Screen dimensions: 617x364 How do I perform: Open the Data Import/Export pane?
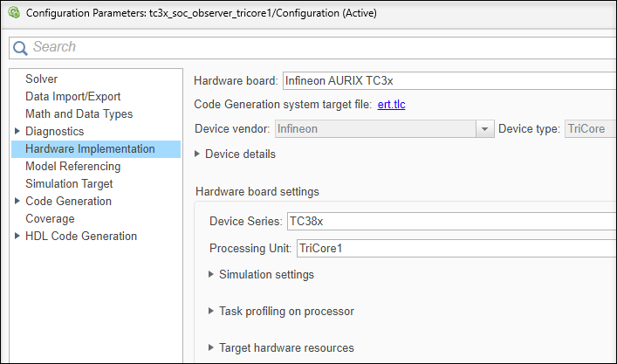click(x=72, y=97)
